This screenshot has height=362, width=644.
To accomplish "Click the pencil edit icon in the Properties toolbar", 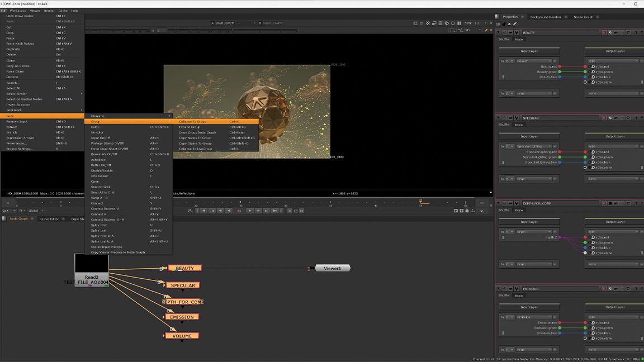I will (x=514, y=23).
